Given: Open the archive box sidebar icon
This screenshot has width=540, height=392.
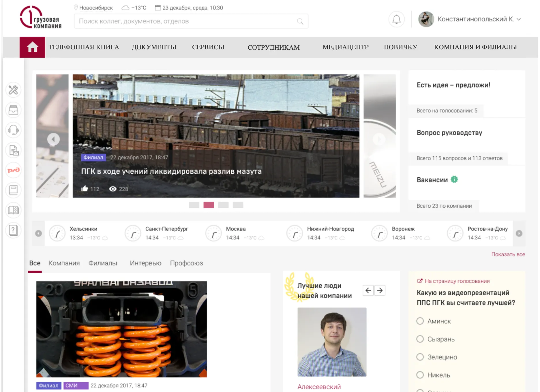Looking at the screenshot, I should click(13, 190).
